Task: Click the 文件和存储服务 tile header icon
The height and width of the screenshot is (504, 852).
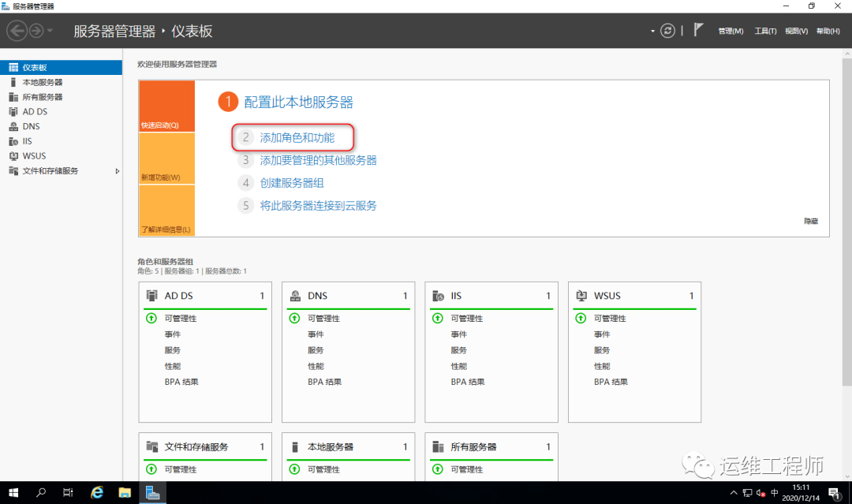Action: pyautogui.click(x=152, y=446)
